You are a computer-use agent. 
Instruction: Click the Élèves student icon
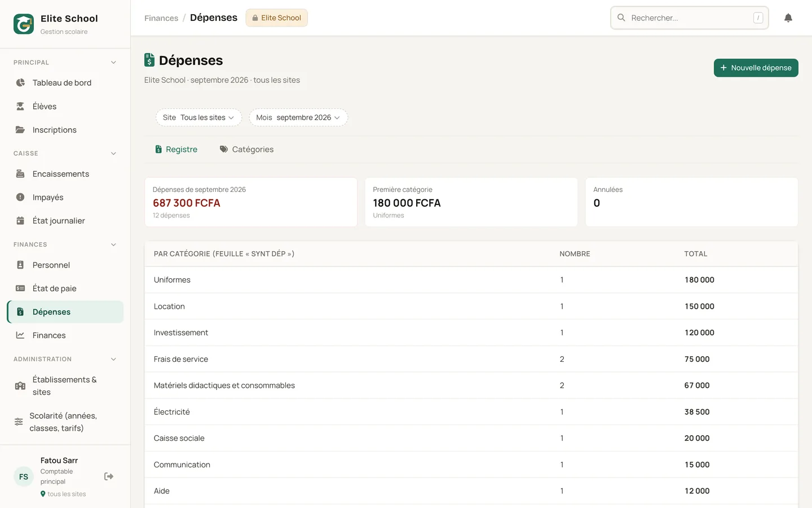(20, 106)
